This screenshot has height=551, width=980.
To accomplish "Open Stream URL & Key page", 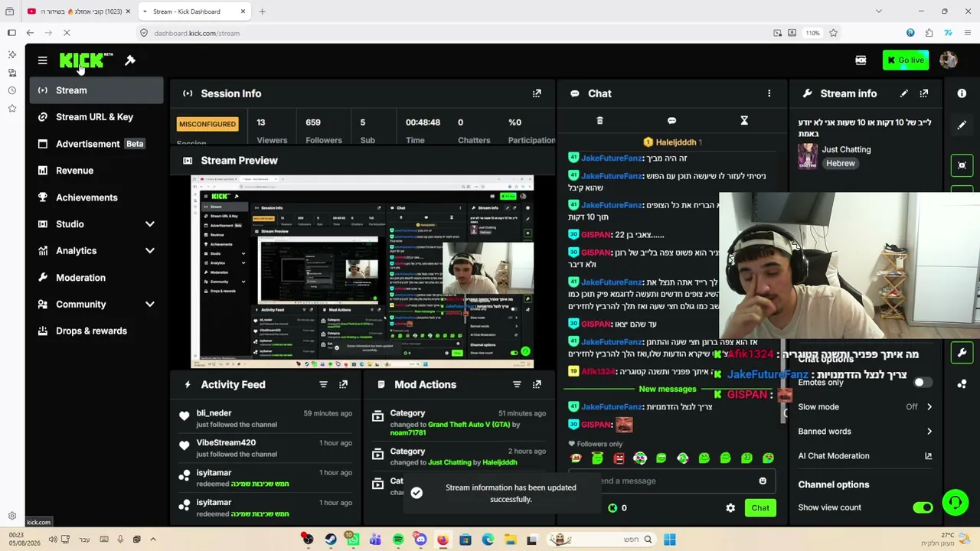I will [96, 117].
